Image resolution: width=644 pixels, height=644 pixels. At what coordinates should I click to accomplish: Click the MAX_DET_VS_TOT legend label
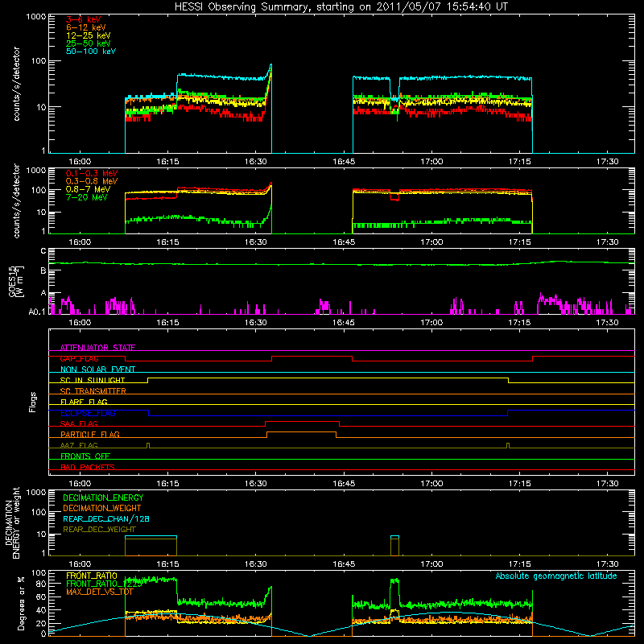99,592
